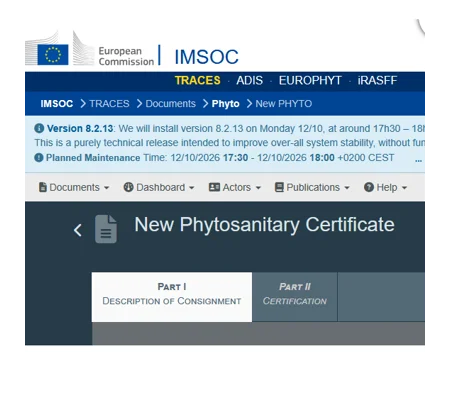Image resolution: width=450 pixels, height=400 pixels.
Task: Click the IMSOC title in the header
Action: (x=207, y=57)
